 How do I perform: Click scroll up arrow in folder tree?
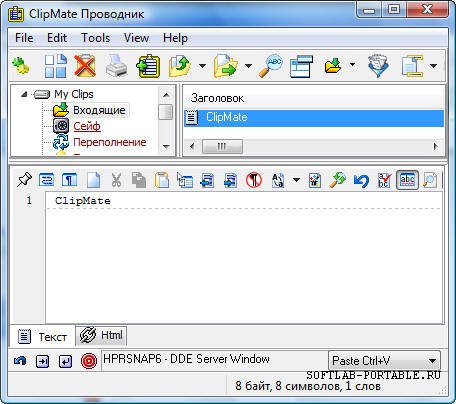pyautogui.click(x=166, y=95)
